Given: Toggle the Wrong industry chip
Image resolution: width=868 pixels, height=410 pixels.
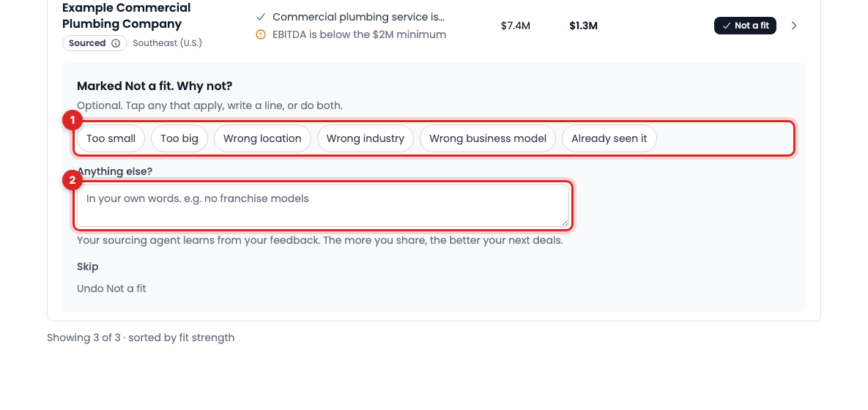Looking at the screenshot, I should point(366,138).
